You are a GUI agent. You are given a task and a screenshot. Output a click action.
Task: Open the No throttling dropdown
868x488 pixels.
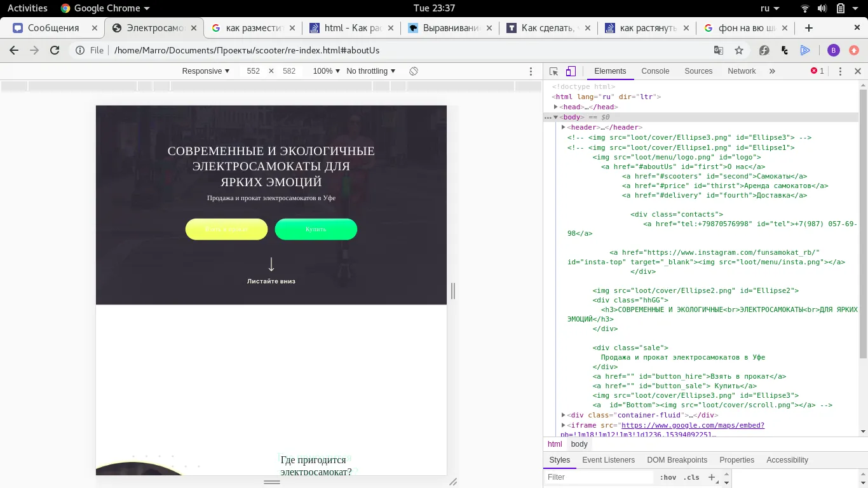pyautogui.click(x=371, y=71)
